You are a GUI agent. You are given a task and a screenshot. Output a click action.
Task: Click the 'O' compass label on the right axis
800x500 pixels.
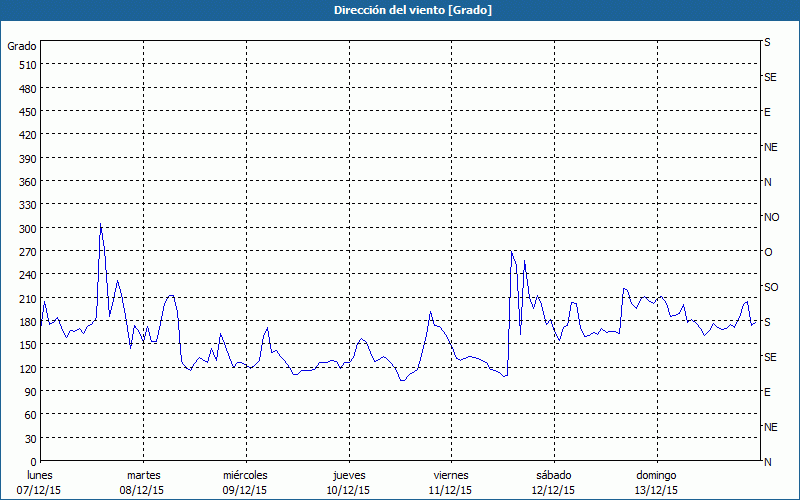point(768,252)
